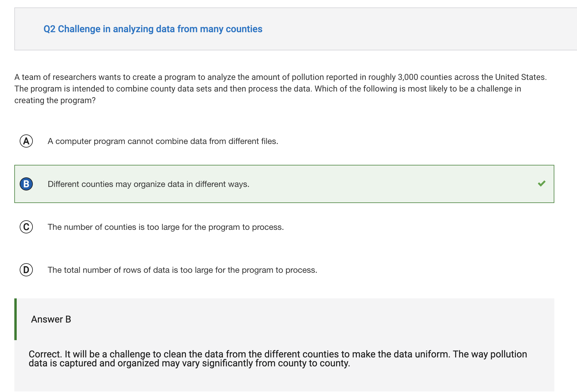Pick answer option D circle
This screenshot has height=392, width=577.
(x=26, y=270)
